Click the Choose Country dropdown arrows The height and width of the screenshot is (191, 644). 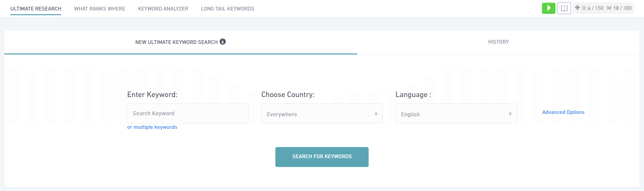click(376, 114)
